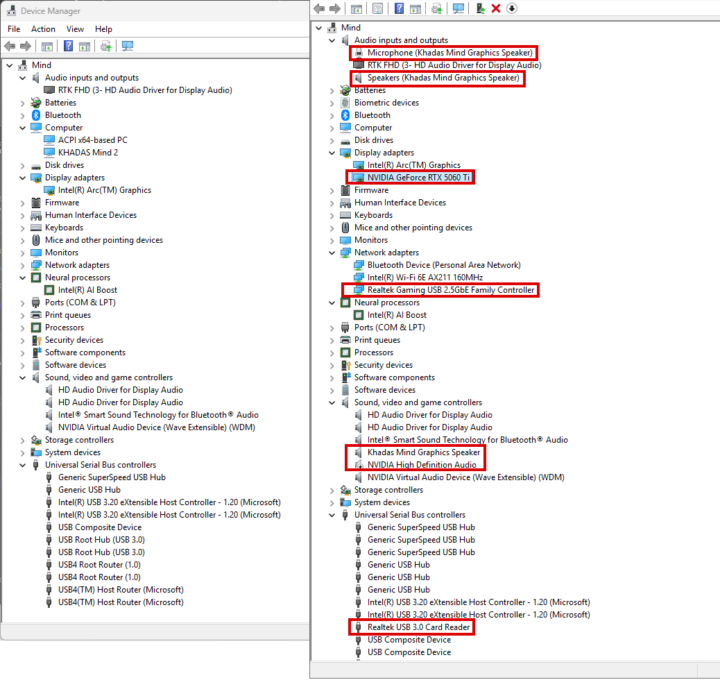Viewport: 720px width, 680px height.
Task: Click update driver printer icon in left toolbar
Action: coord(106,46)
